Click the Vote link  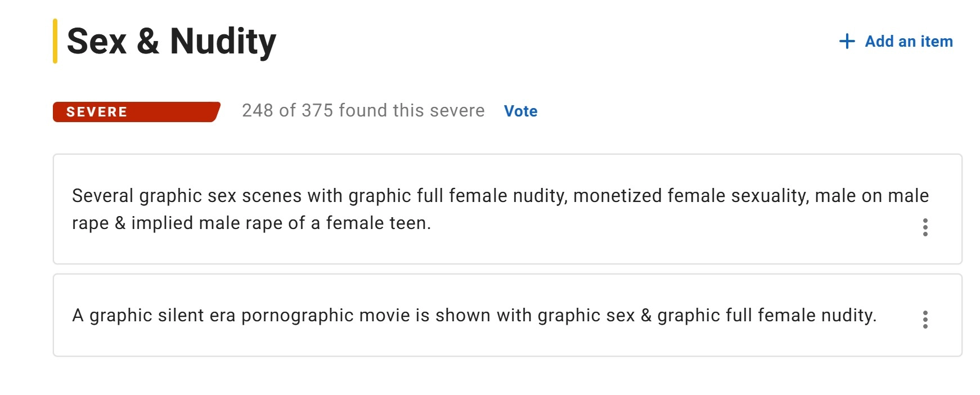point(520,111)
